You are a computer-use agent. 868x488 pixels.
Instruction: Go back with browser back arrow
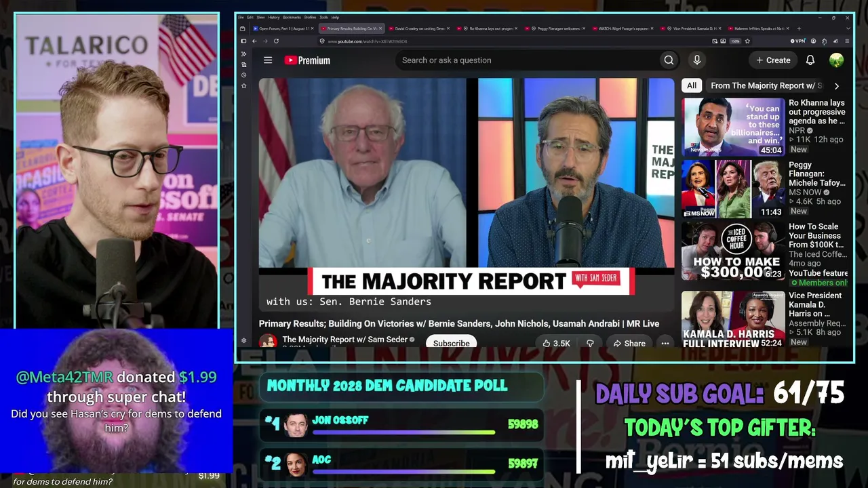coord(254,41)
